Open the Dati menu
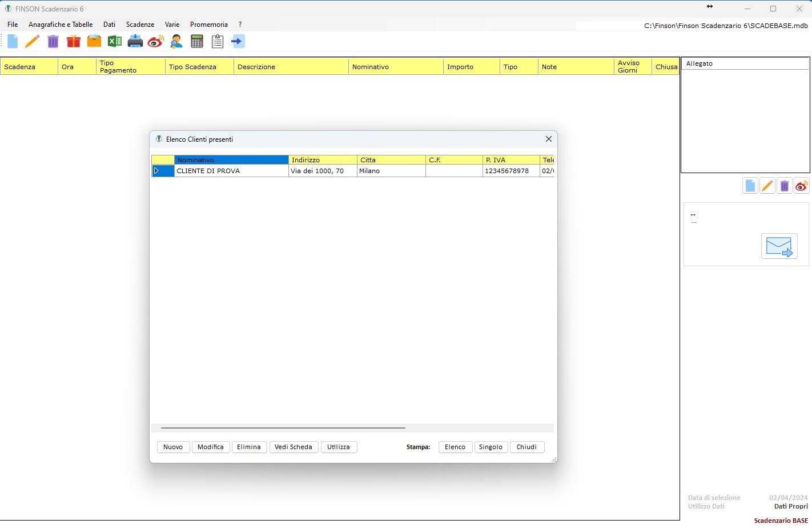 click(x=109, y=25)
